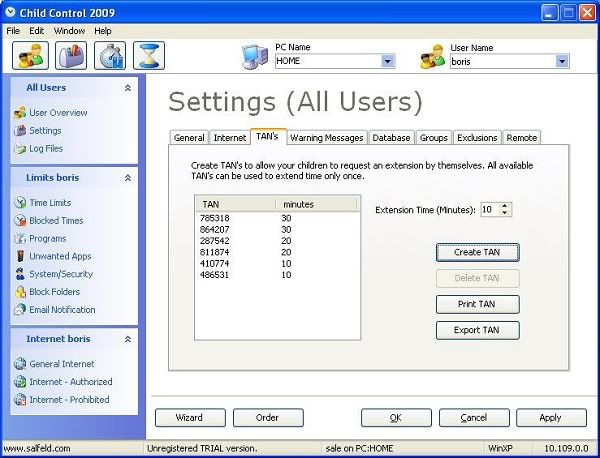Select TAN row 785318
Viewport: 600px width, 458px height.
277,218
